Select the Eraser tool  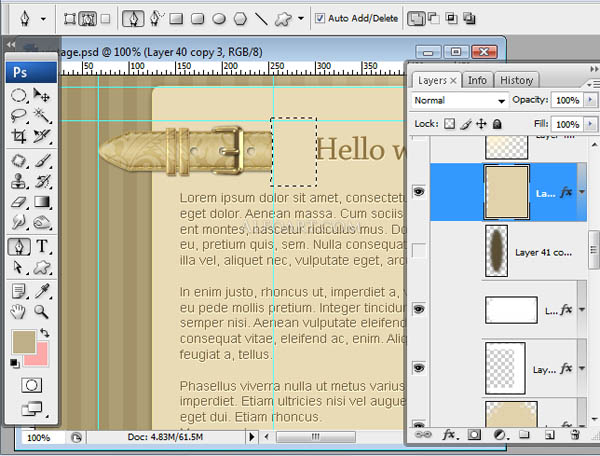point(18,202)
